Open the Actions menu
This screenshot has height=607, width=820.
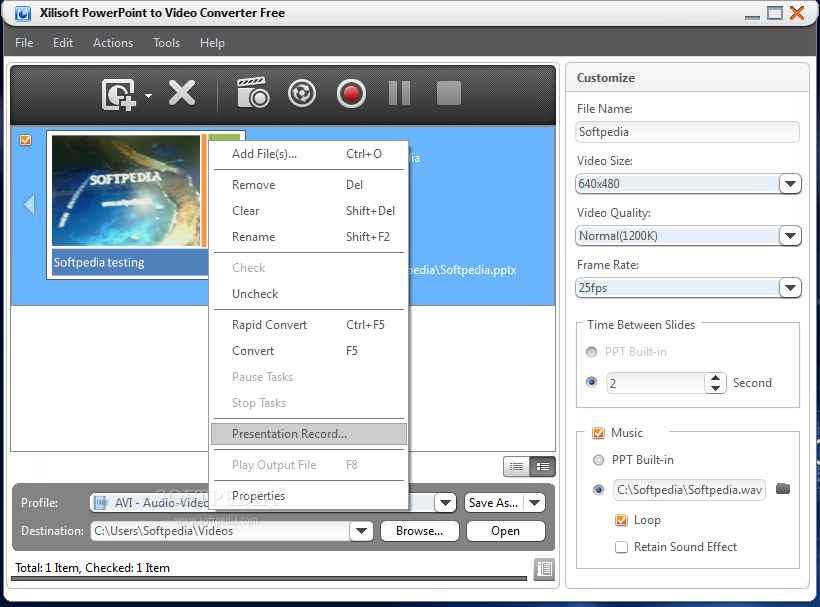(x=113, y=43)
